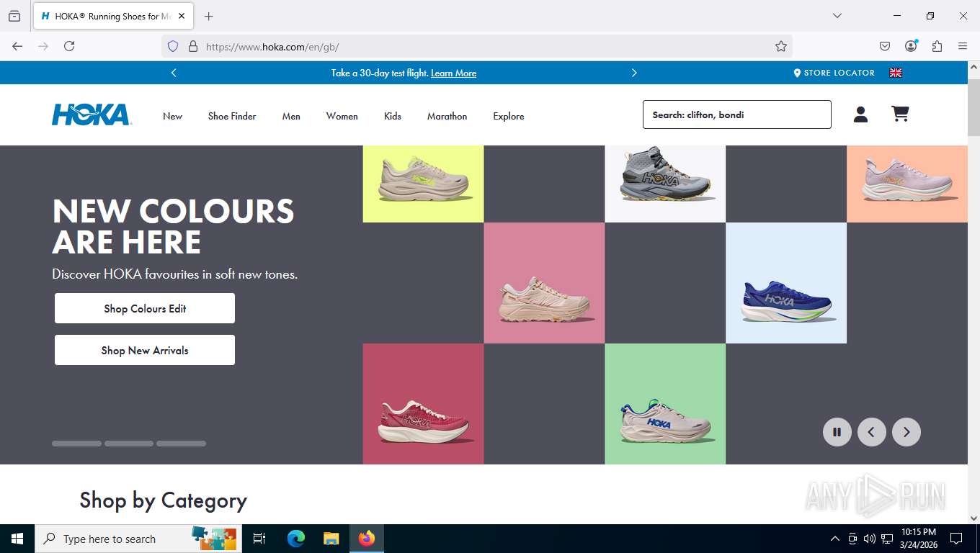Screen dimensions: 980x553
Task: Select red shoe on crimson tile
Action: [x=423, y=404]
